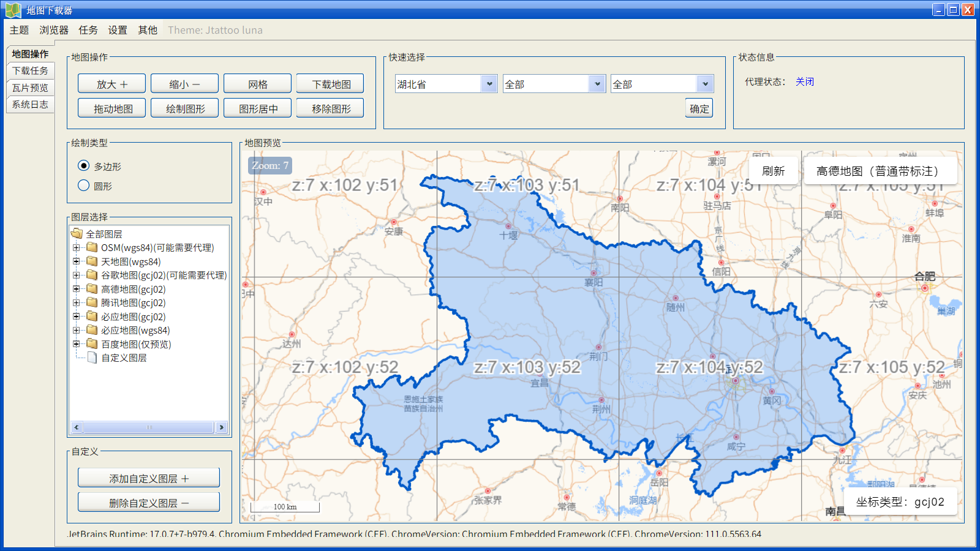Click the 缩小 - zoom out button
980x551 pixels.
184,84
